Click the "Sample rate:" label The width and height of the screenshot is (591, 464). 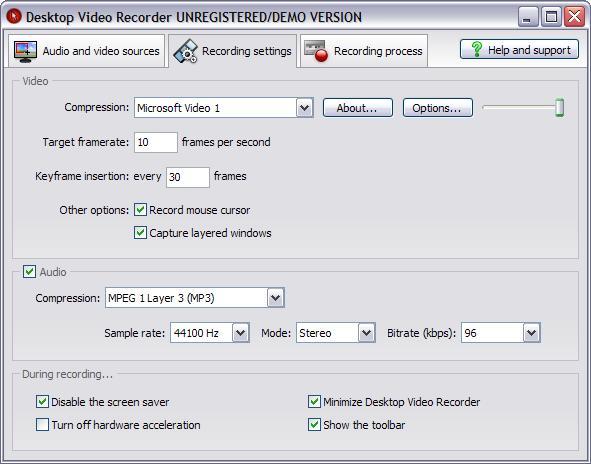[135, 333]
